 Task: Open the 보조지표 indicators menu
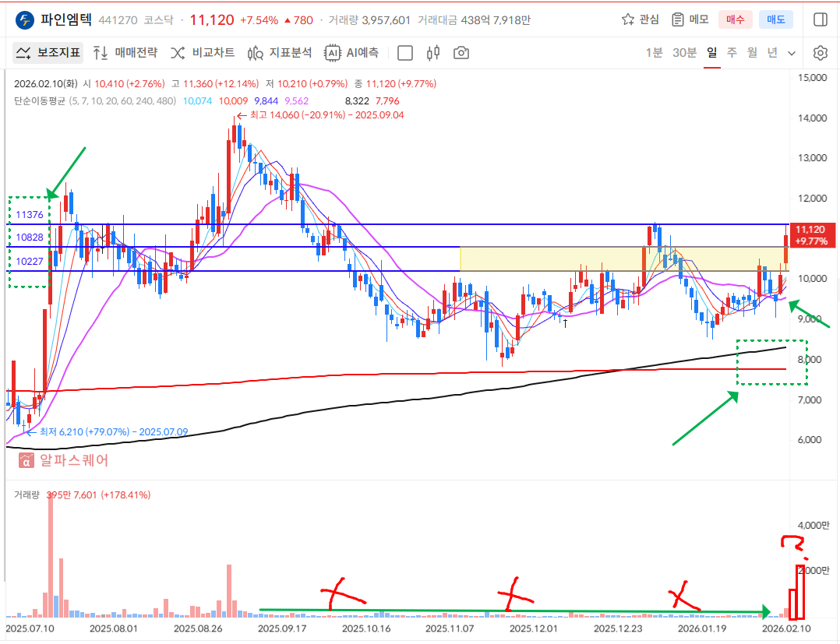[48, 53]
